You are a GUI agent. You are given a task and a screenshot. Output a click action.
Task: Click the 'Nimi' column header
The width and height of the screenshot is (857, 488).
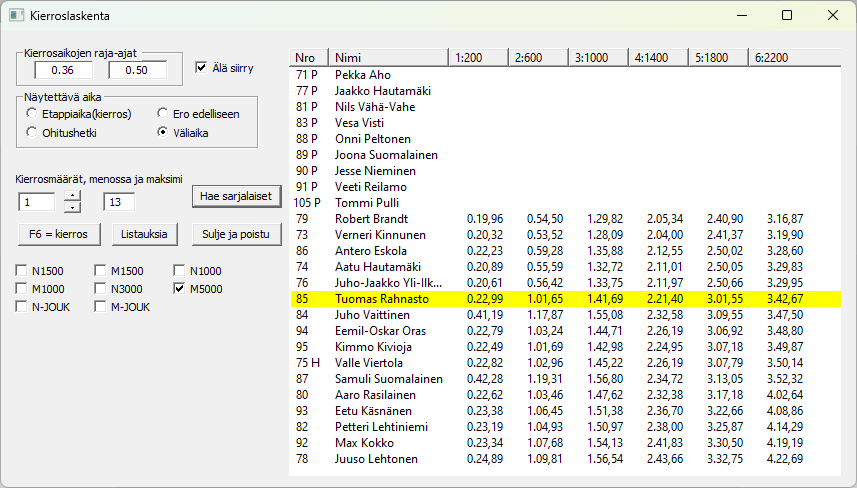pos(387,57)
